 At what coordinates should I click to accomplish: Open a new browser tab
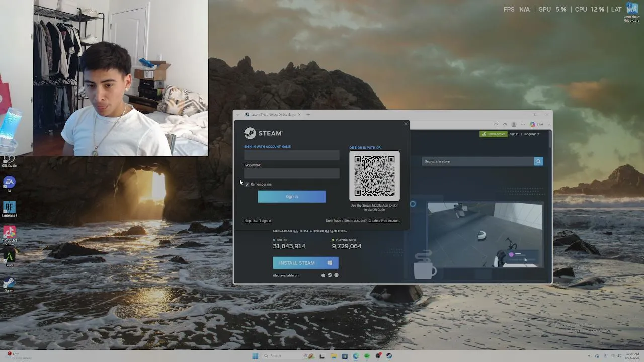coord(308,115)
